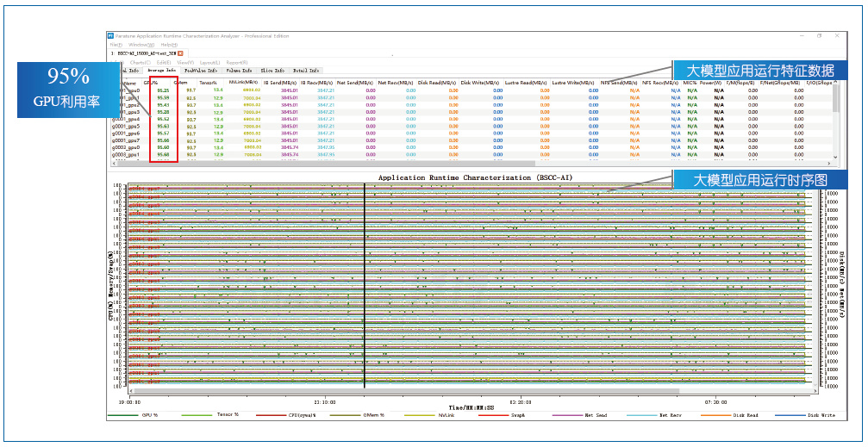
Task: Close the BSCC-AI_16000 document tab with the orange X
Action: (x=180, y=53)
